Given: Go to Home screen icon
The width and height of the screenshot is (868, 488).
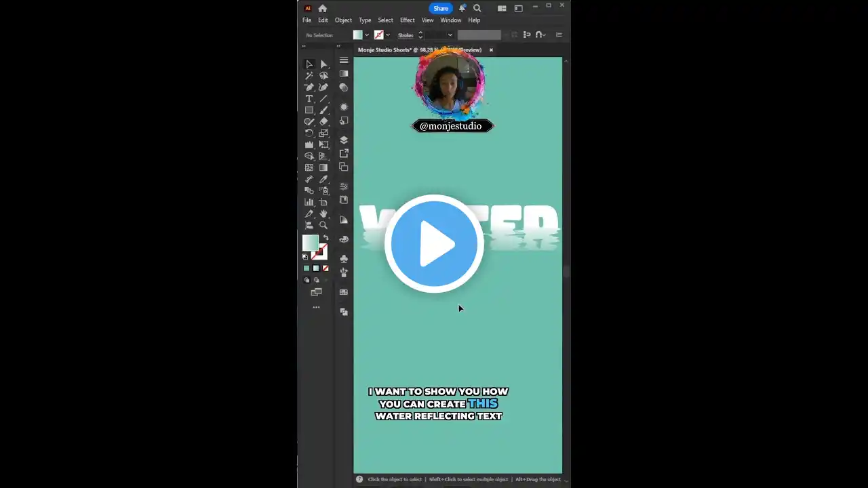Looking at the screenshot, I should [x=323, y=8].
